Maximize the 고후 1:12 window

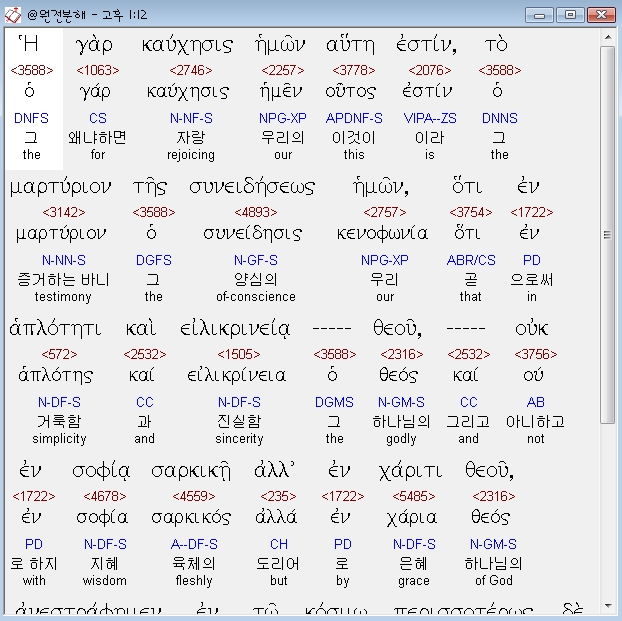[x=570, y=15]
